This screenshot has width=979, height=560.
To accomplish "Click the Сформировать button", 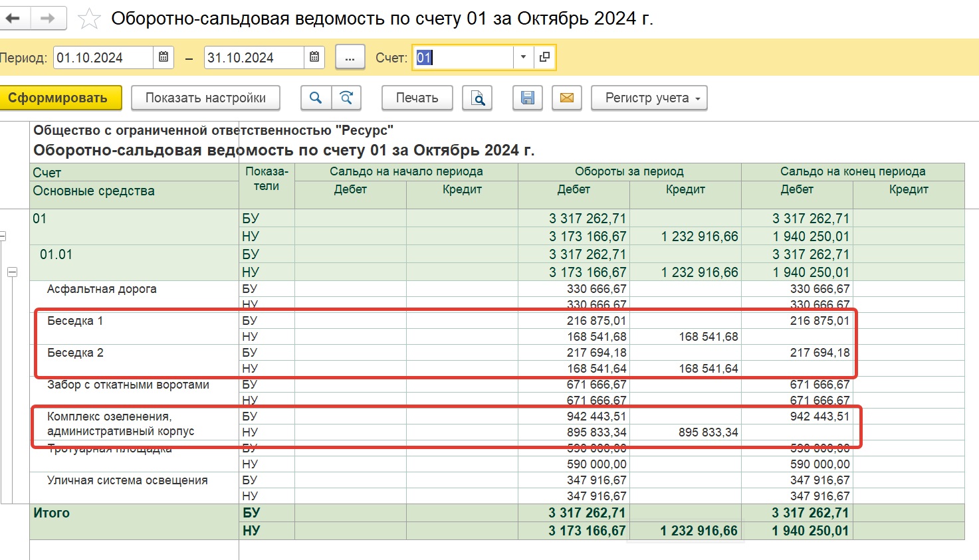I will pyautogui.click(x=60, y=98).
